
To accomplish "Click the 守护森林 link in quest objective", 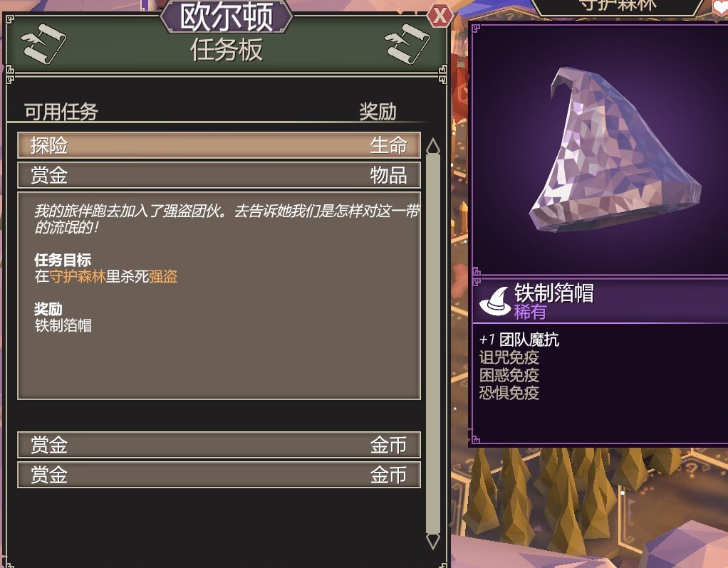I will [x=78, y=277].
